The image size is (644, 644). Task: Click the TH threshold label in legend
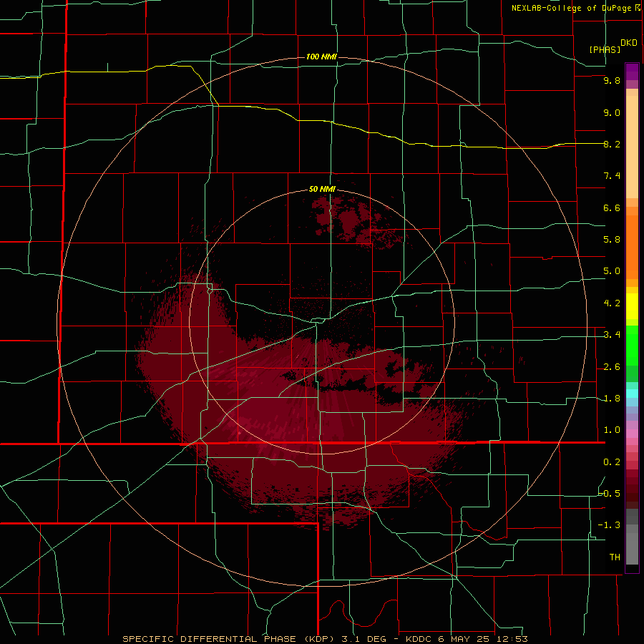[x=615, y=557]
